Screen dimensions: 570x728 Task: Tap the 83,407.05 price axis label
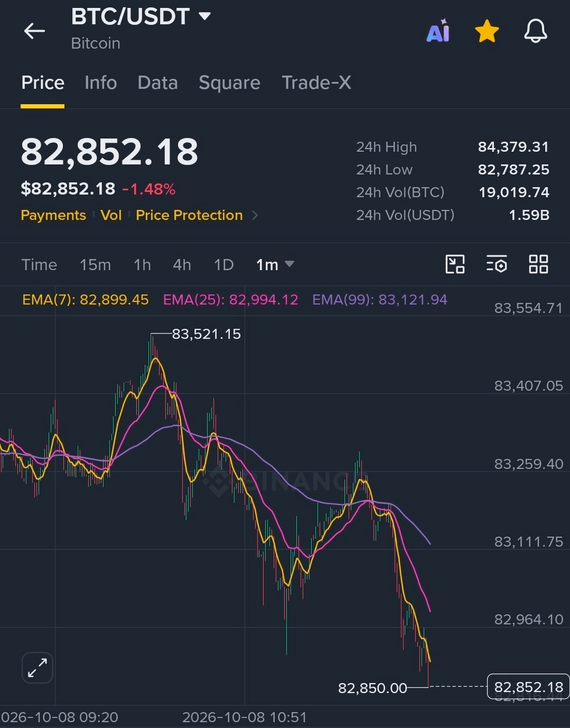click(528, 386)
